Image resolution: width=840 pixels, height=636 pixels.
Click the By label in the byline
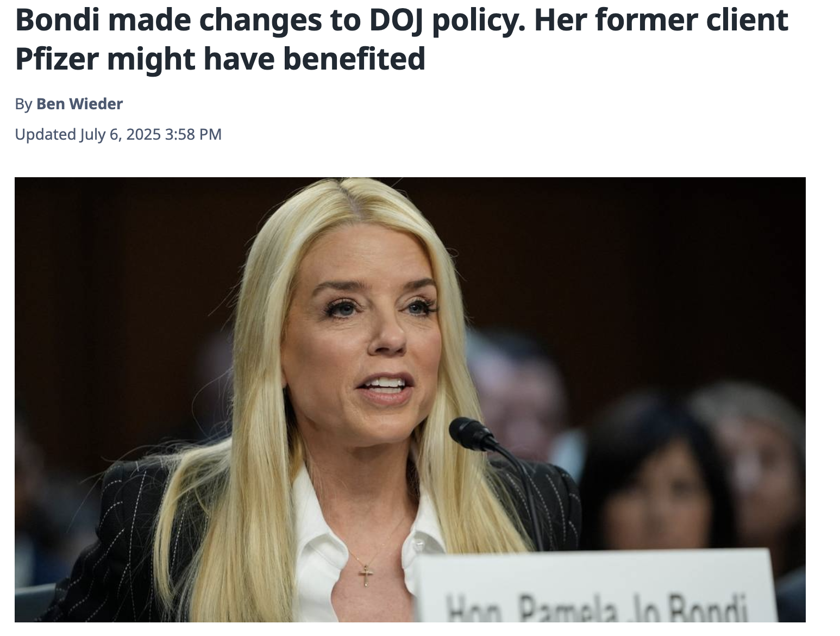pyautogui.click(x=23, y=104)
